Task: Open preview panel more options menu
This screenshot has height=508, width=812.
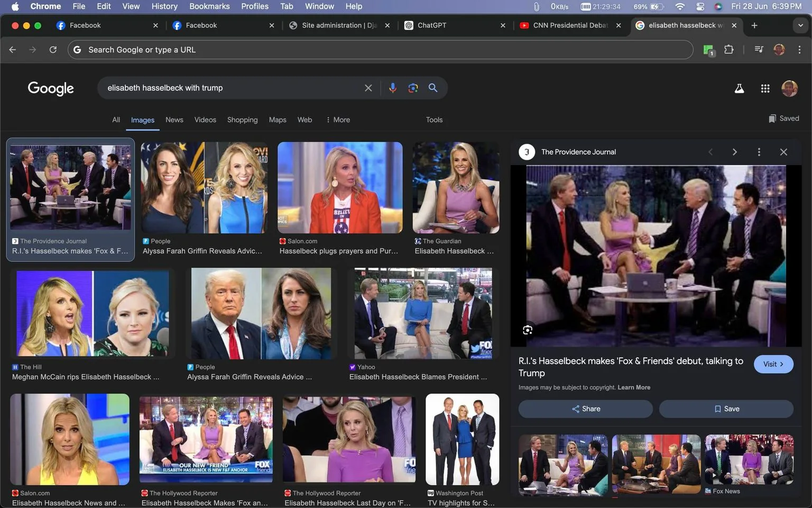Action: (759, 152)
